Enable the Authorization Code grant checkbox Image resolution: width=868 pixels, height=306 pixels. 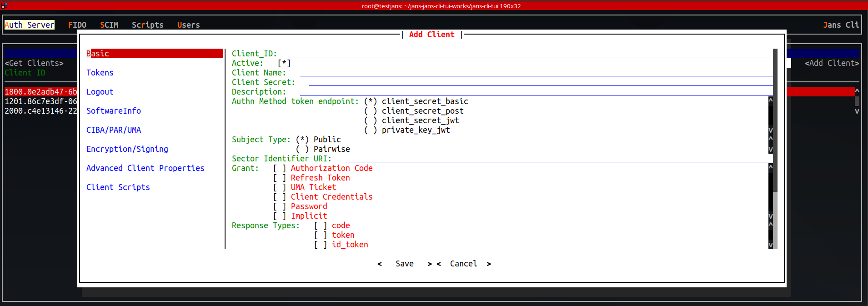click(x=280, y=168)
